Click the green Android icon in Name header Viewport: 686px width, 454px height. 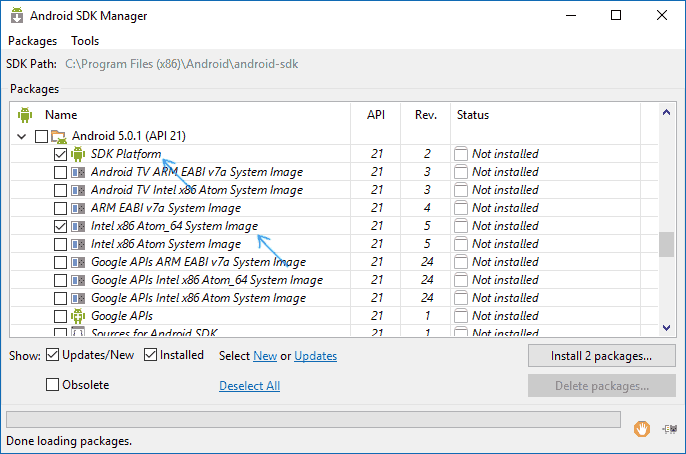tap(25, 115)
